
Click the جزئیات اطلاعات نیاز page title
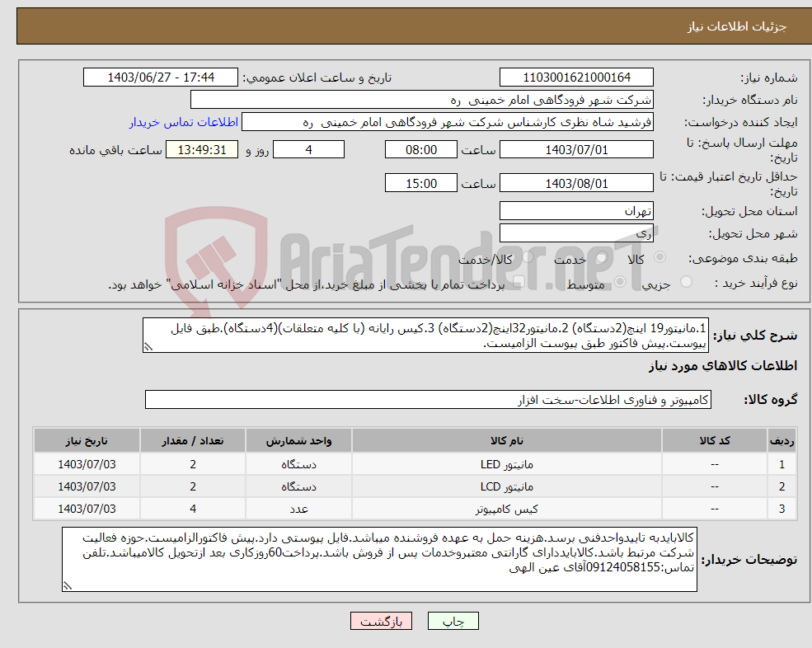[737, 26]
